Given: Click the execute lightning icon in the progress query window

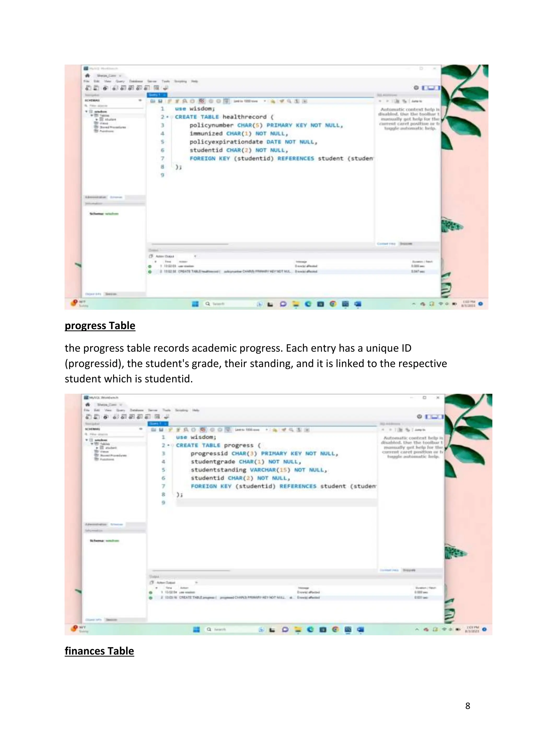Looking at the screenshot, I should [x=170, y=430].
